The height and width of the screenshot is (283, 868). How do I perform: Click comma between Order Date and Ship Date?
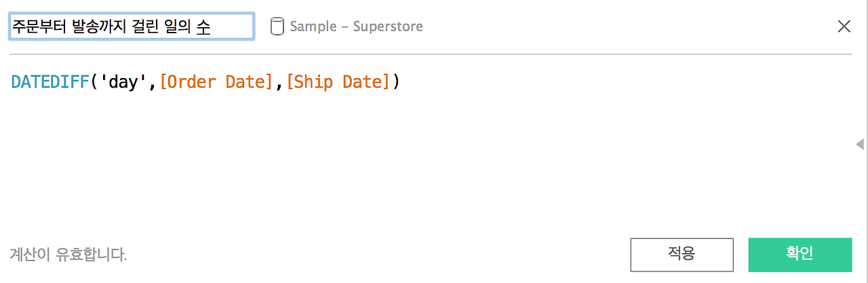tap(279, 82)
